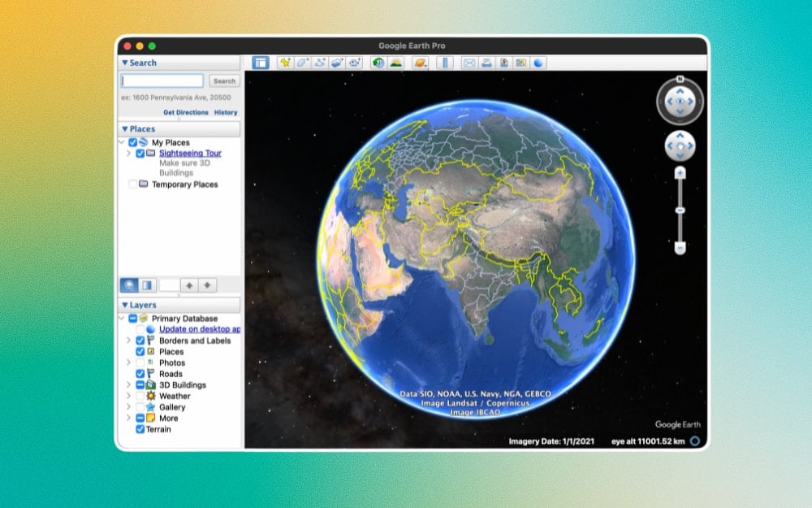Expand the Weather layer group
Screen dimensions: 812x508
128,396
